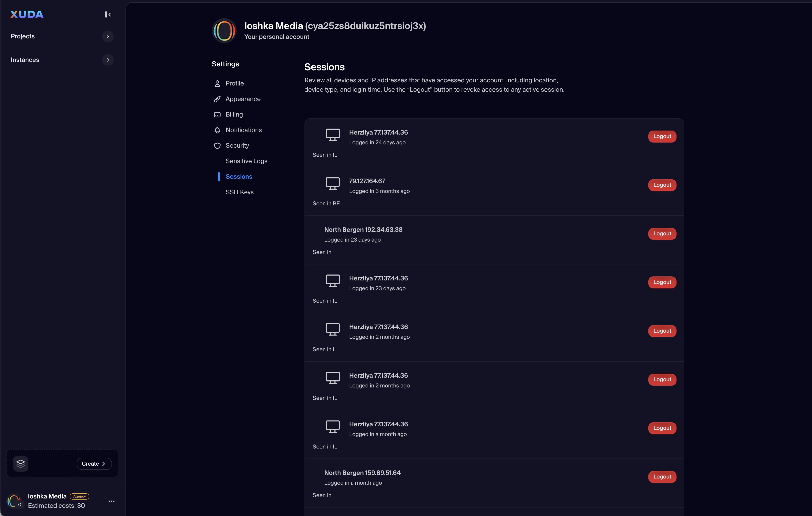Expand the Projects chevron
Viewport: 812px width, 516px height.
108,36
